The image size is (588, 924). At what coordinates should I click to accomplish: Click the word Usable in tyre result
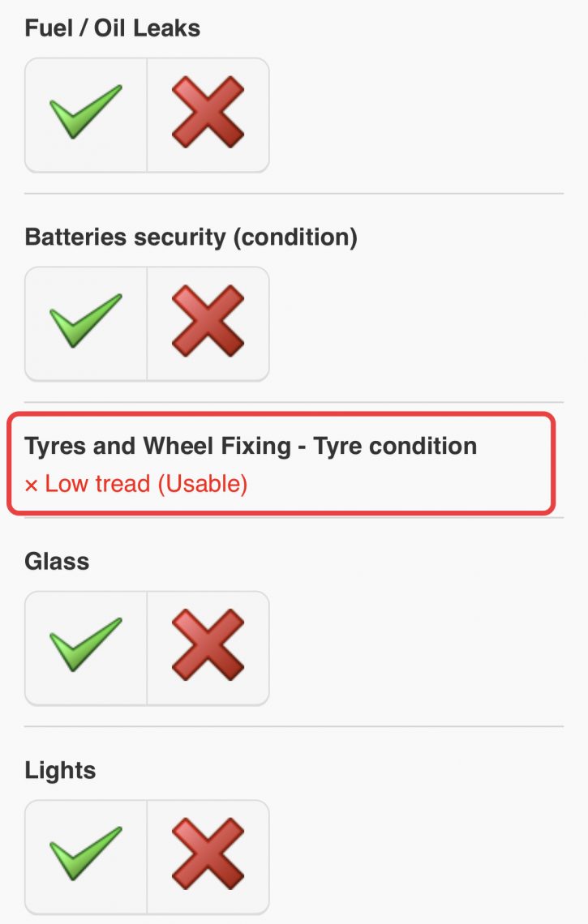202,484
